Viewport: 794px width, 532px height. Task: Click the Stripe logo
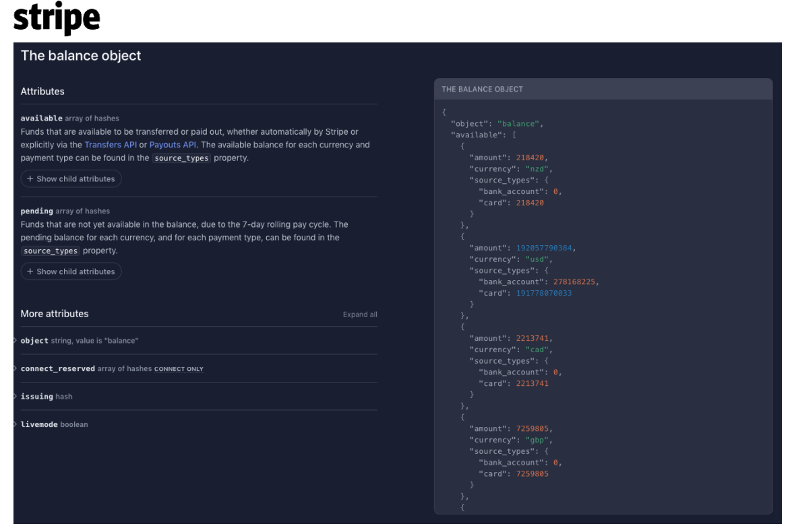click(57, 18)
